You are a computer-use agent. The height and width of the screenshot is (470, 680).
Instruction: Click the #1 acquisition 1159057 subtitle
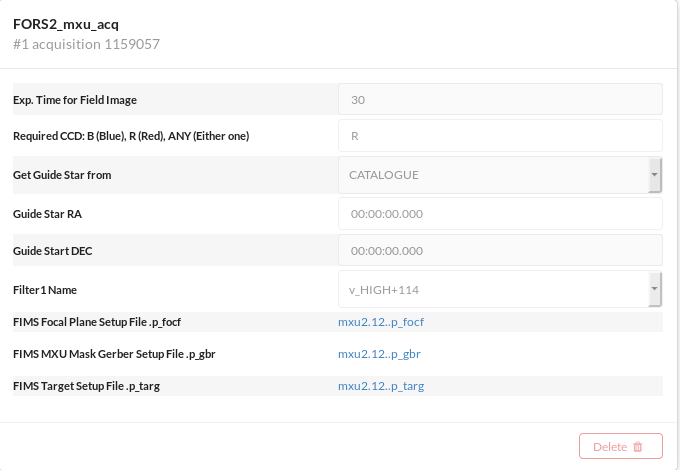[x=86, y=44]
